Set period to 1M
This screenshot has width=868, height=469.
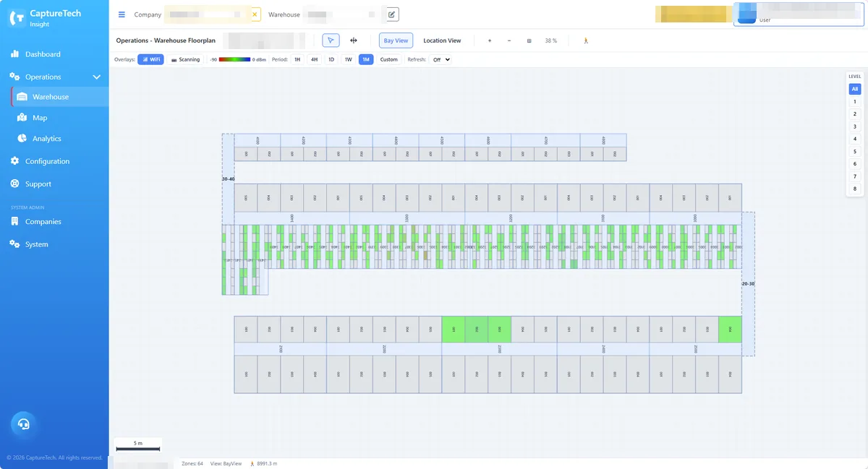coord(366,59)
